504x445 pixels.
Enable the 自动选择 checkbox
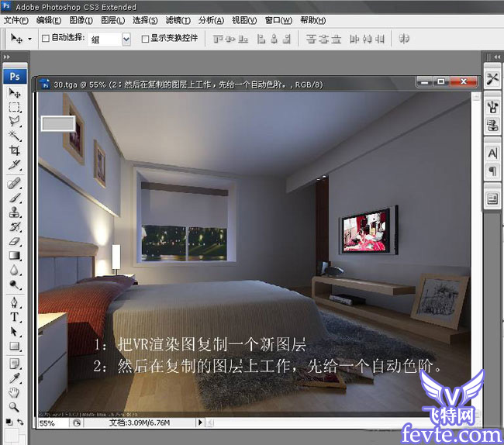pos(45,38)
